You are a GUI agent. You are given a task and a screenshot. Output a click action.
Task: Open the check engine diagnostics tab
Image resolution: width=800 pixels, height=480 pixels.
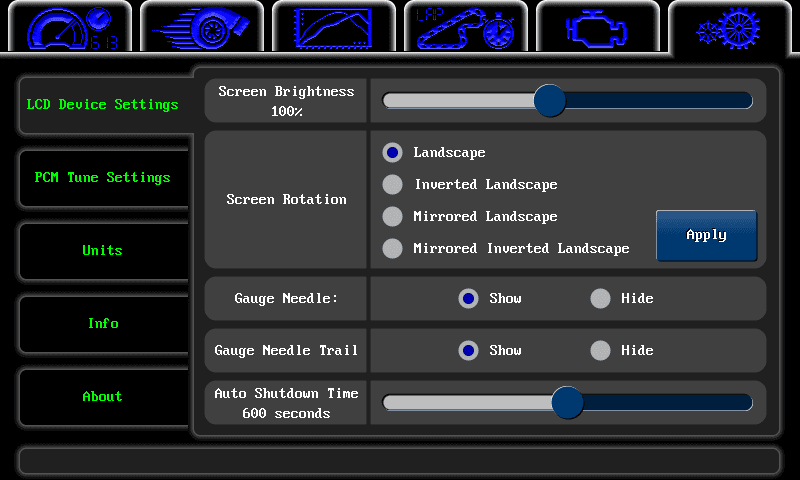tap(598, 27)
